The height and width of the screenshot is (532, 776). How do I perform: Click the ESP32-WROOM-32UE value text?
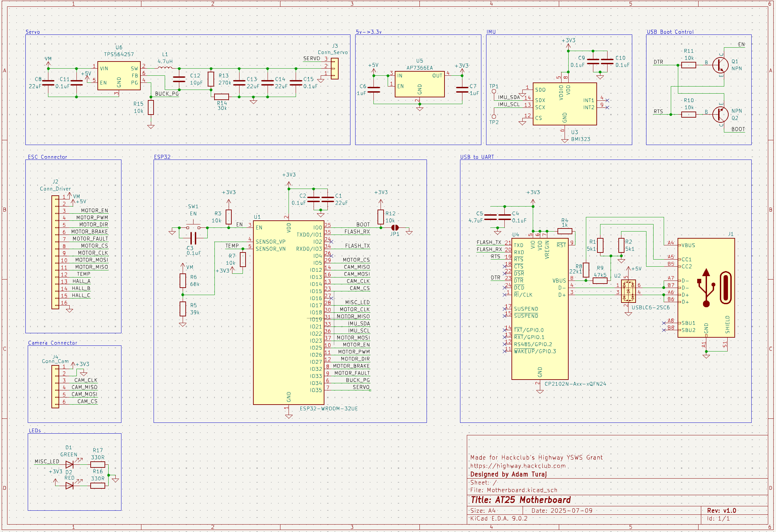tap(328, 408)
